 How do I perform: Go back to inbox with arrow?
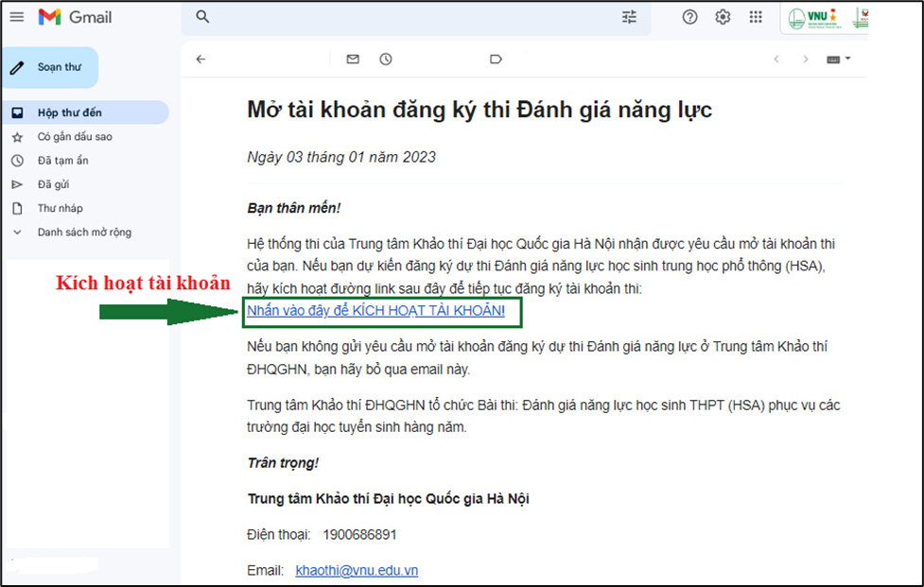200,60
